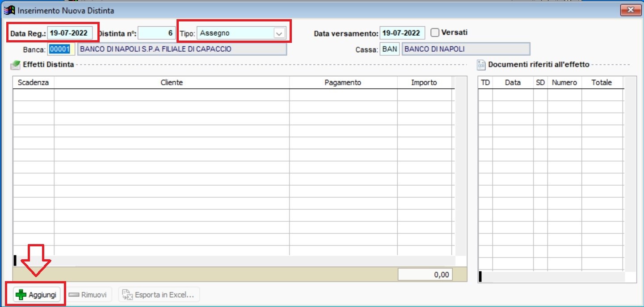This screenshot has height=307, width=644.
Task: Click the Distinta n° number field
Action: pos(157,32)
